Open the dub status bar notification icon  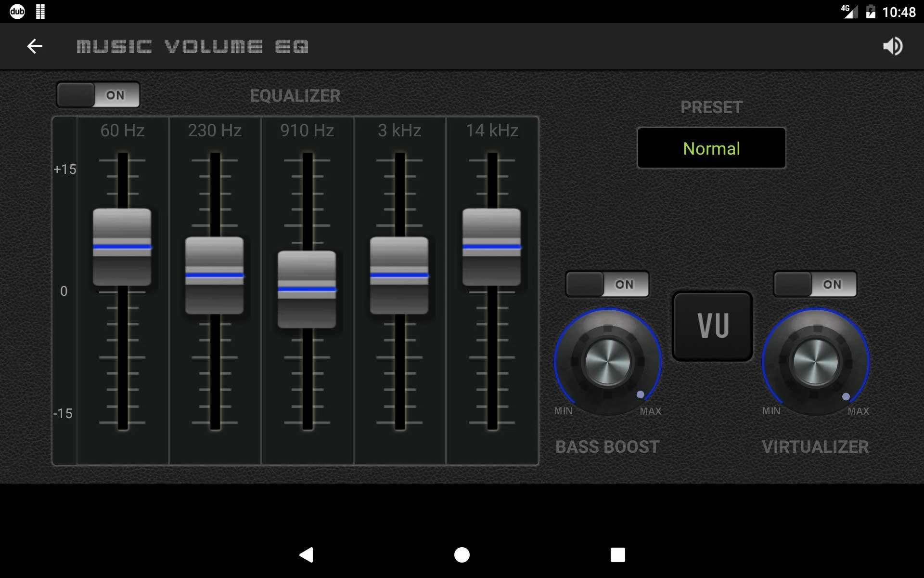pos(17,12)
